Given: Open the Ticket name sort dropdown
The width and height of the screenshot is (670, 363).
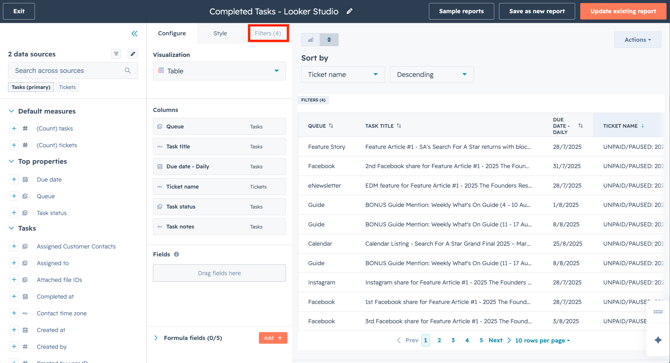Looking at the screenshot, I should (x=343, y=74).
